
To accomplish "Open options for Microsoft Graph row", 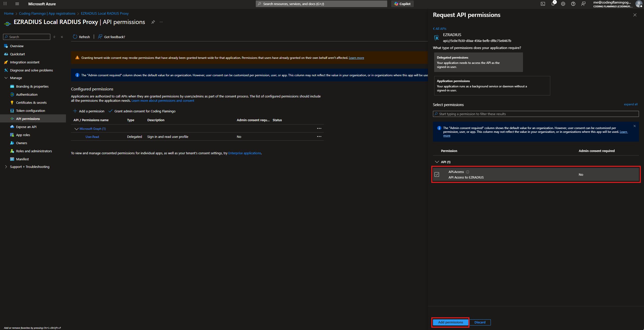I will click(319, 129).
